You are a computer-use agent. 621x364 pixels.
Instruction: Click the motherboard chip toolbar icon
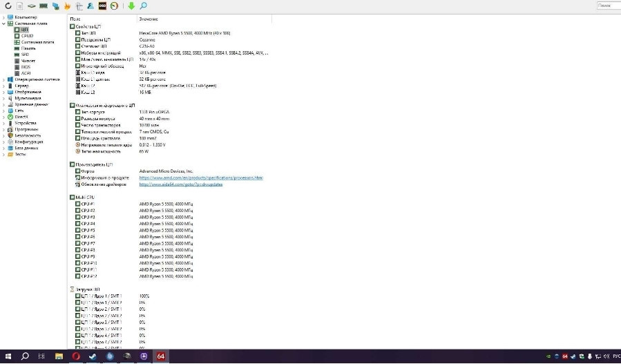coord(32,6)
